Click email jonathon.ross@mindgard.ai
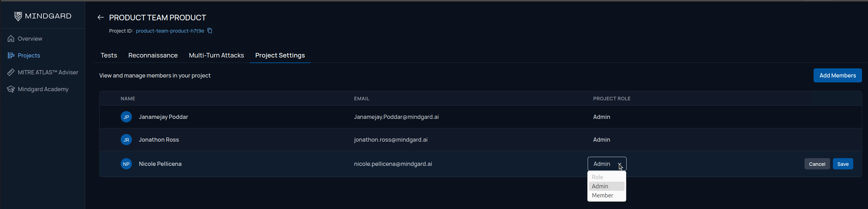868x209 pixels. click(391, 140)
